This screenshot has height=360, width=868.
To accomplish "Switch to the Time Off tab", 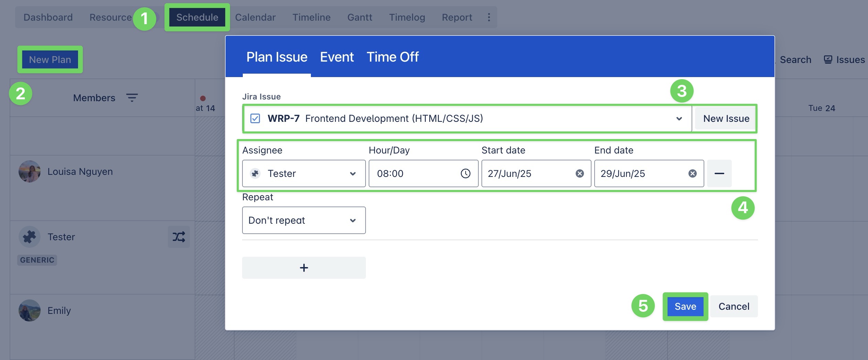I will [392, 57].
